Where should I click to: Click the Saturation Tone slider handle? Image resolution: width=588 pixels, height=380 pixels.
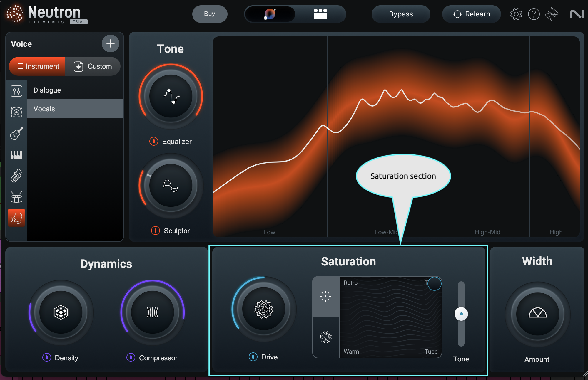pos(461,314)
